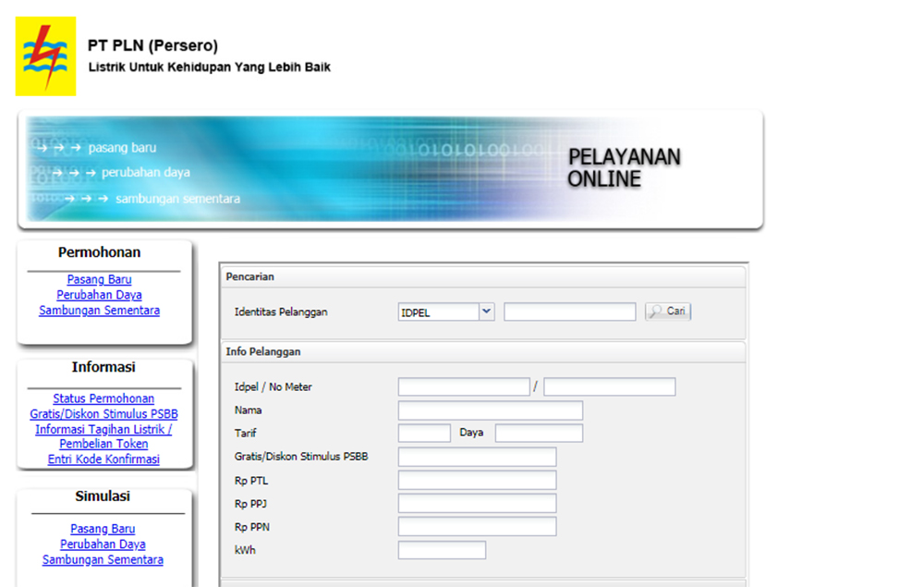Go to Sambungan Sementara under Permohonan
Viewport: 924px width, 587px height.
pos(99,311)
